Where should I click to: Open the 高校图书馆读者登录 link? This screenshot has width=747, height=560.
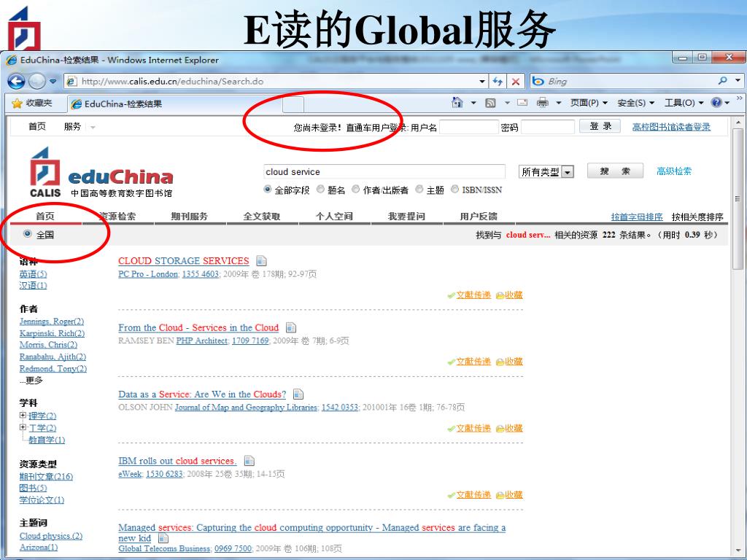pyautogui.click(x=671, y=127)
